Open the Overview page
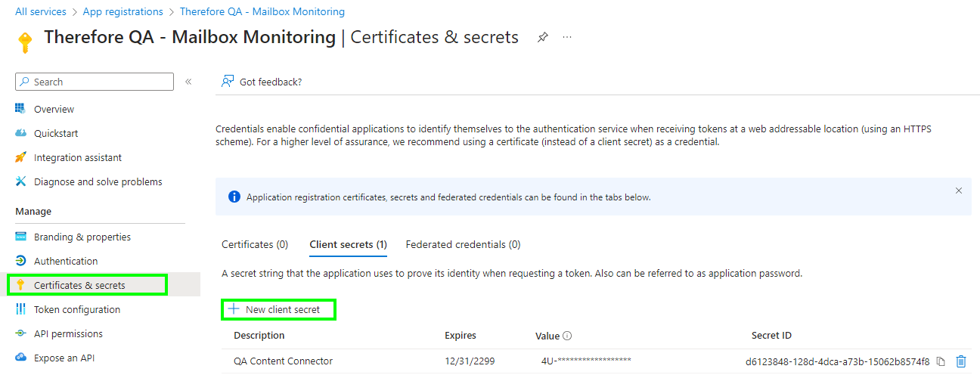Image resolution: width=980 pixels, height=375 pixels. coord(54,109)
